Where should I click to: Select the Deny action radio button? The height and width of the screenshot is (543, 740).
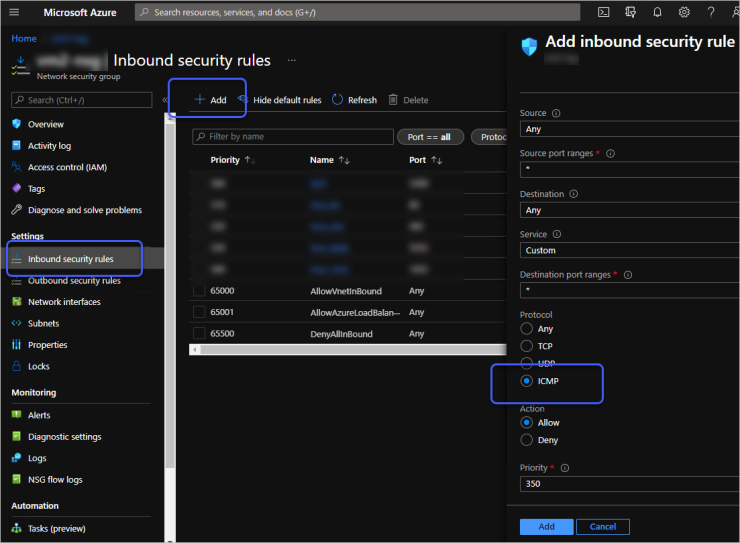pos(526,440)
